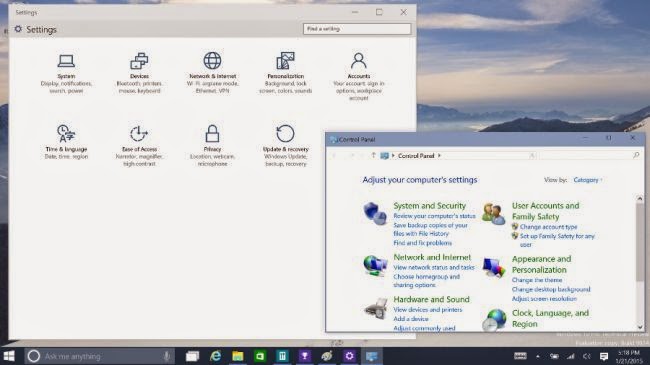
Task: Open the volume control in system tray
Action: point(587,356)
